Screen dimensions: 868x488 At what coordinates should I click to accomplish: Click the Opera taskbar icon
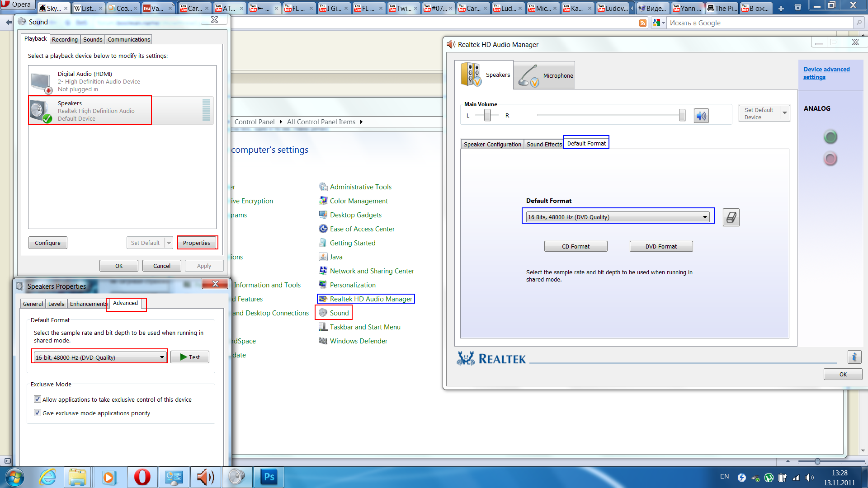point(142,477)
